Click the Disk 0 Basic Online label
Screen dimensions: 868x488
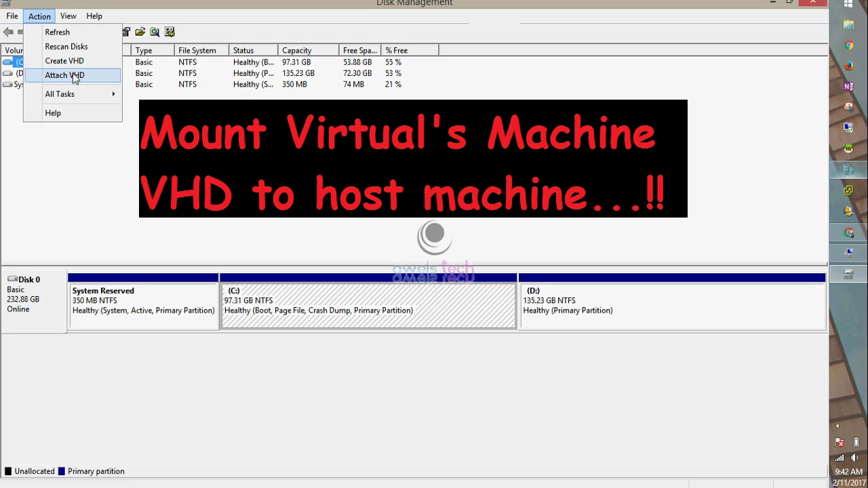(x=34, y=302)
